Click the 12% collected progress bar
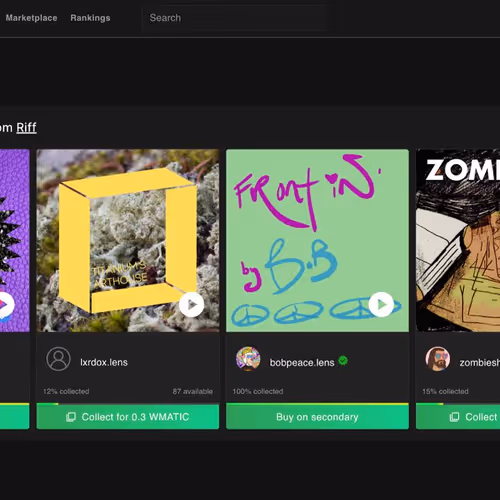 [x=128, y=404]
